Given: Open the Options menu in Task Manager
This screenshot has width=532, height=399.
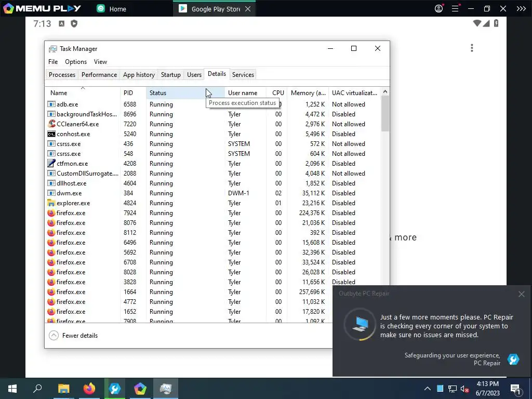Looking at the screenshot, I should pyautogui.click(x=76, y=62).
